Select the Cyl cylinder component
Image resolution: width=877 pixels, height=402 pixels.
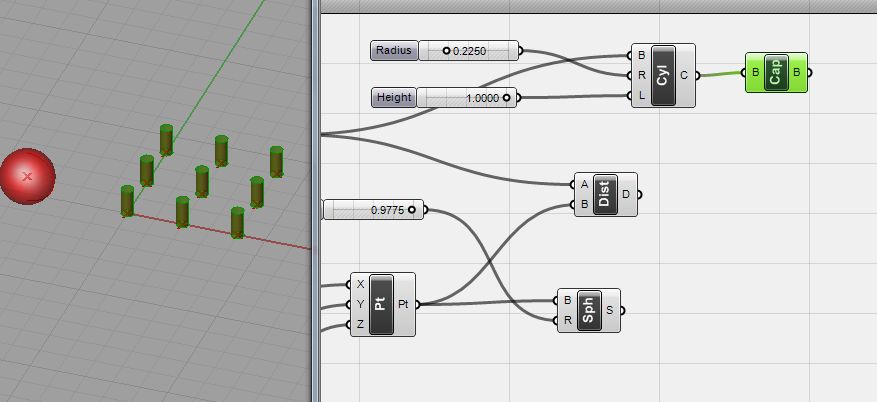coord(663,75)
